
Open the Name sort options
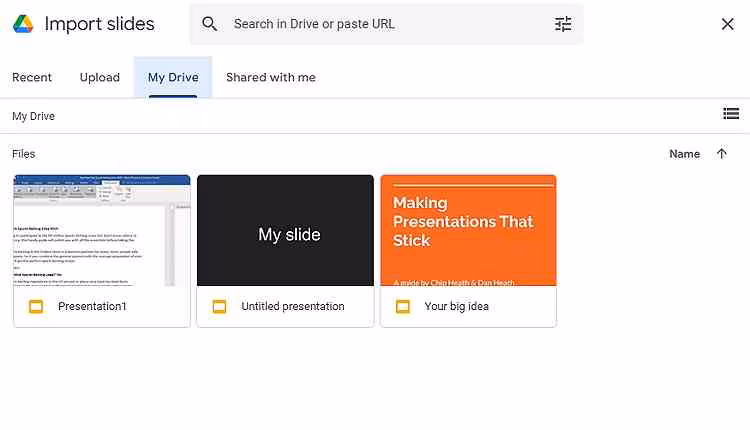(x=684, y=154)
